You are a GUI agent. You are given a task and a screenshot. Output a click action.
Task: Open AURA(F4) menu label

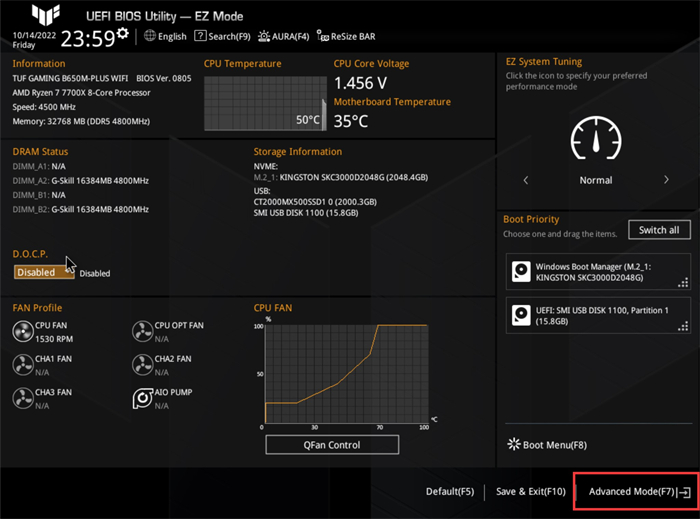click(x=291, y=37)
